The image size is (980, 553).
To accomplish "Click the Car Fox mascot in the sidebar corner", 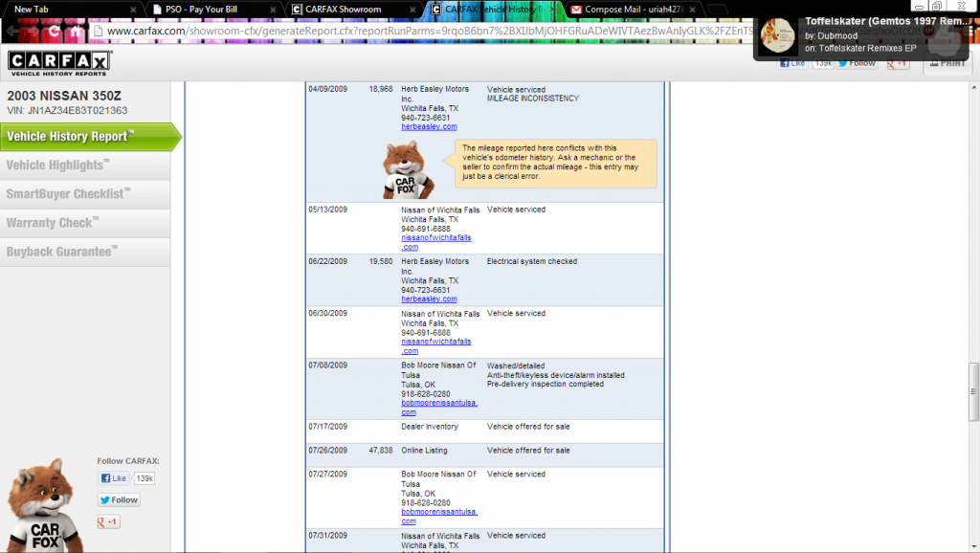I will (x=44, y=506).
